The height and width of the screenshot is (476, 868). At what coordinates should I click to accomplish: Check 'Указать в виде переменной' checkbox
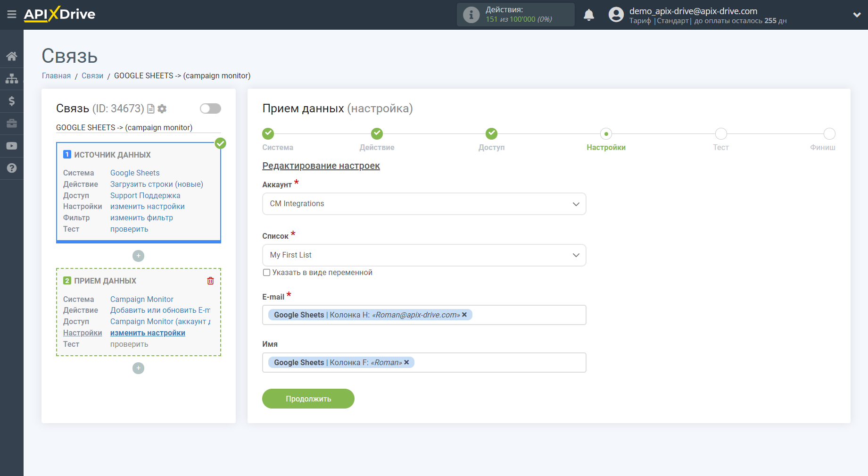266,273
